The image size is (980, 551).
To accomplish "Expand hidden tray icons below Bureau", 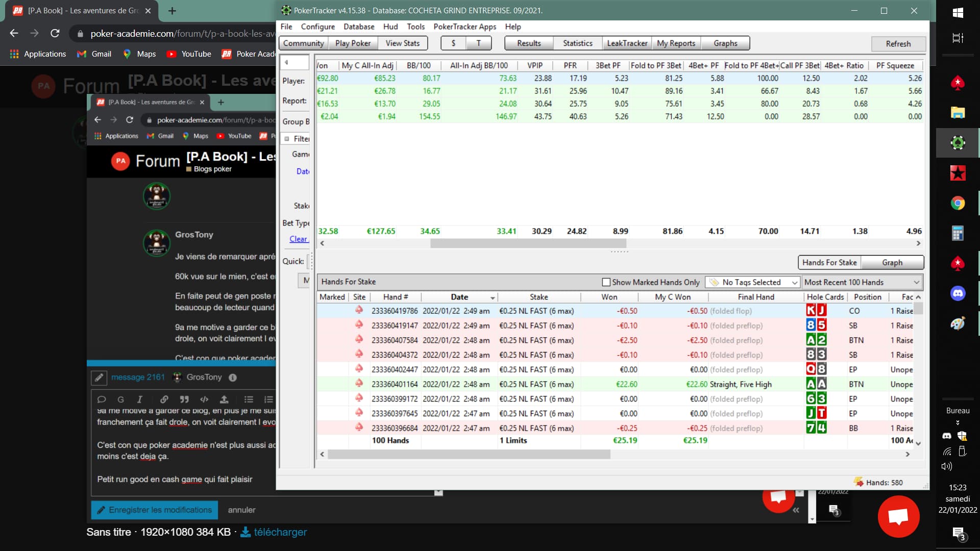I will click(958, 422).
